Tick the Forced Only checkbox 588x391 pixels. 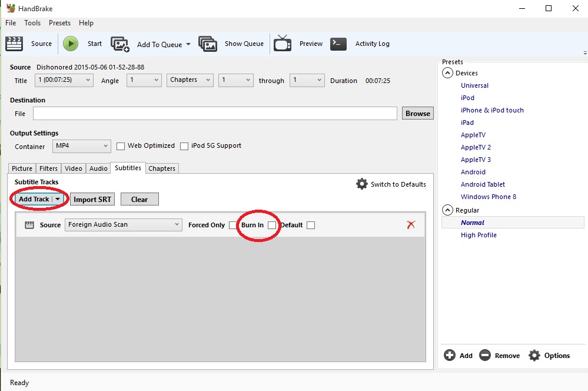[x=233, y=225]
